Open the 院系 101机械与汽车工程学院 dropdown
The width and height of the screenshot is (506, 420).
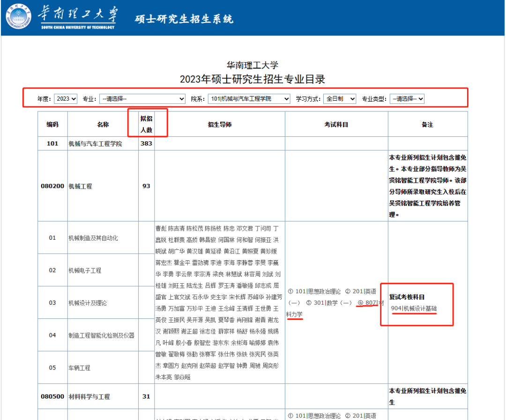point(249,99)
